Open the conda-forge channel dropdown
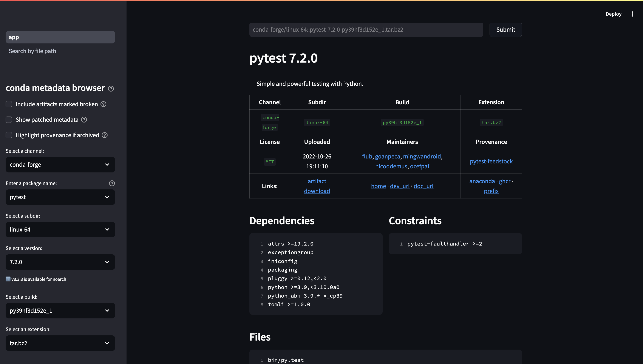This screenshot has height=364, width=643. pyautogui.click(x=60, y=164)
